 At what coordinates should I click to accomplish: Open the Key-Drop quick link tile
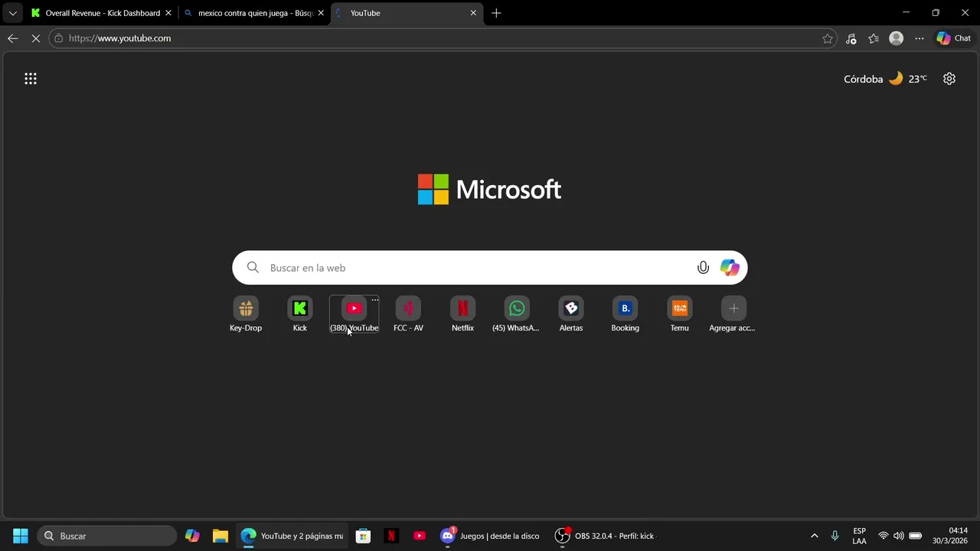click(246, 315)
